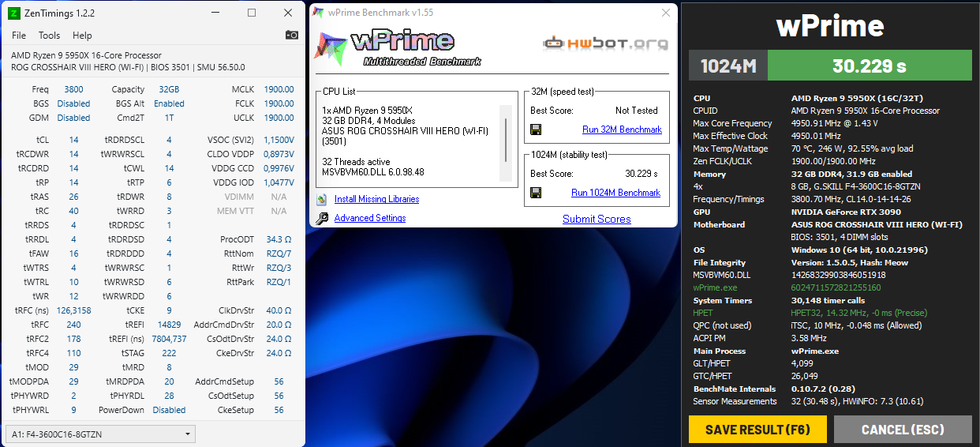Click the tSTAG value 222
Screen dimensions: 980x447
pos(169,353)
